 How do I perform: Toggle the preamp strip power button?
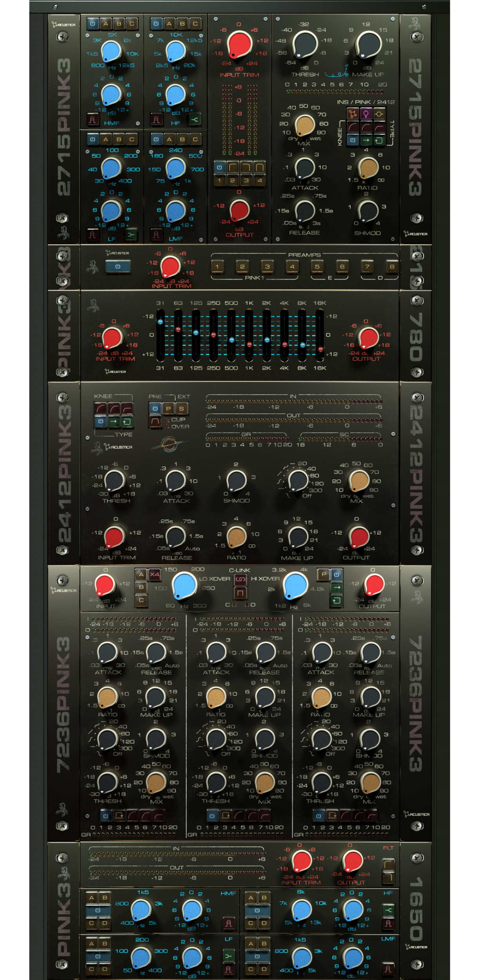click(118, 267)
